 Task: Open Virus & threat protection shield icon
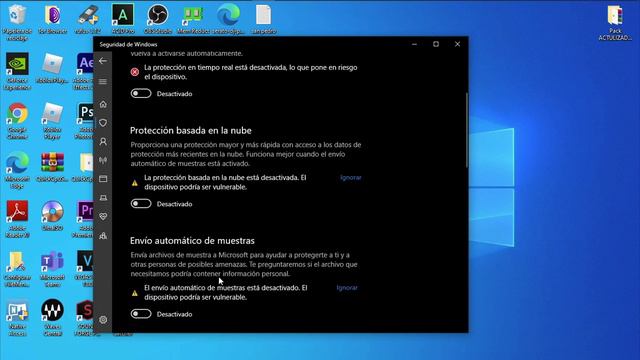(x=103, y=122)
